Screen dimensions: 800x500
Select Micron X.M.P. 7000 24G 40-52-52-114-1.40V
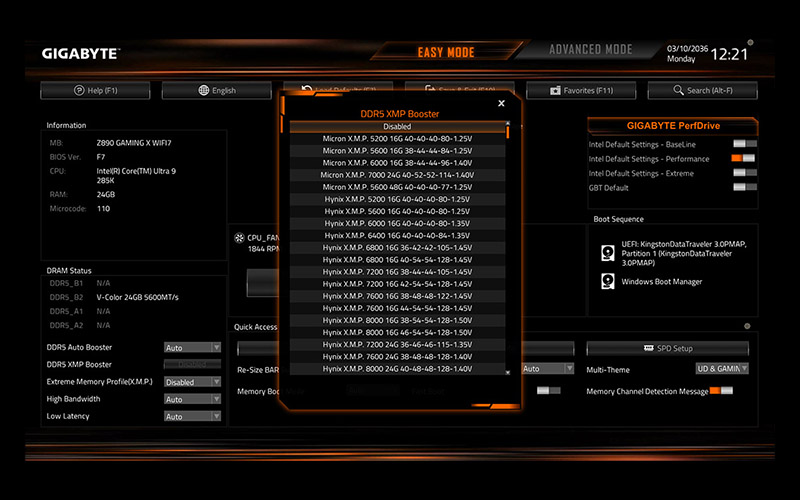(x=397, y=175)
